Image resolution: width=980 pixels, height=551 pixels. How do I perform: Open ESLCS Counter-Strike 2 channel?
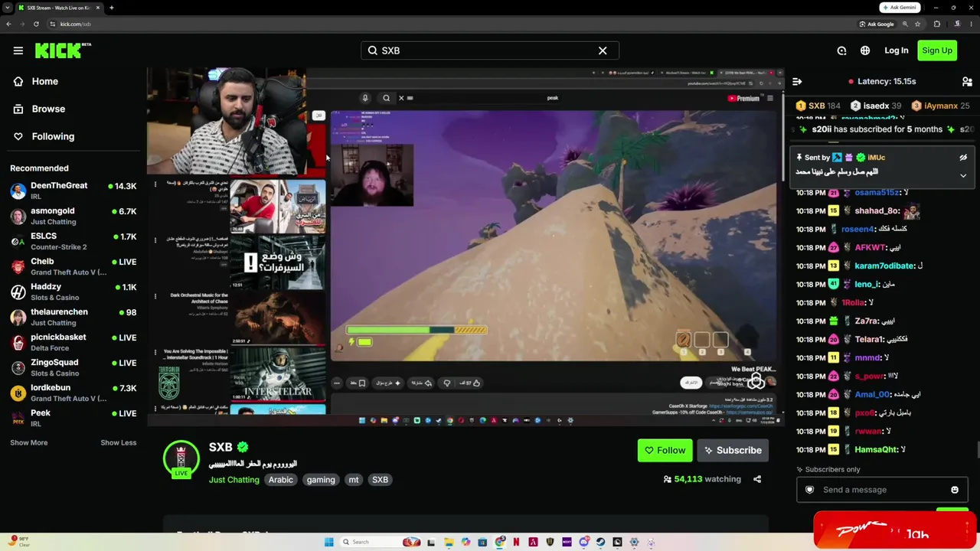click(73, 241)
